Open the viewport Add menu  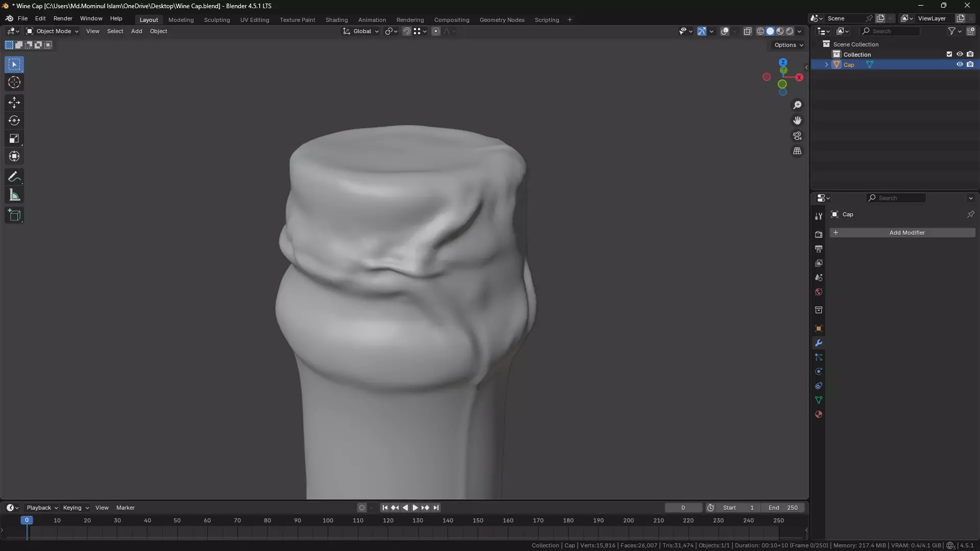136,31
